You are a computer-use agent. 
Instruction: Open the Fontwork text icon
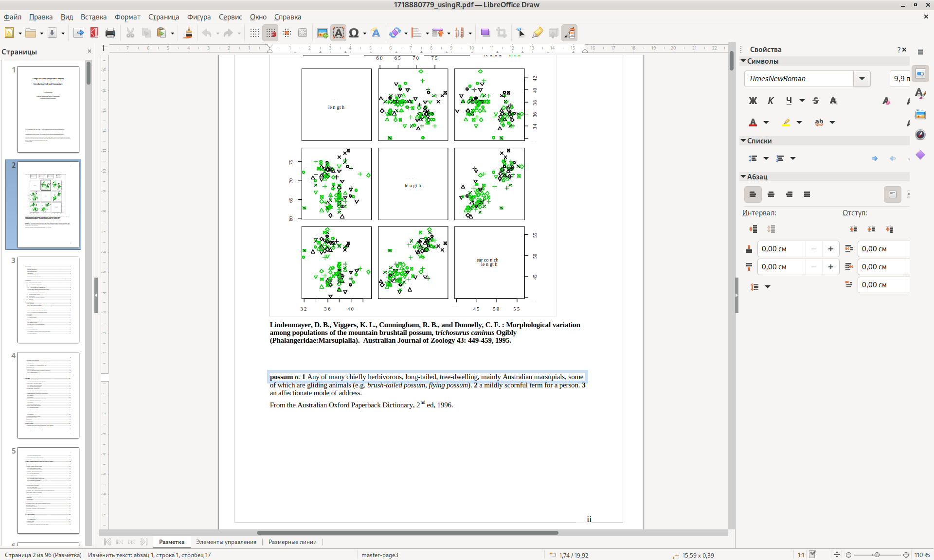pos(376,33)
